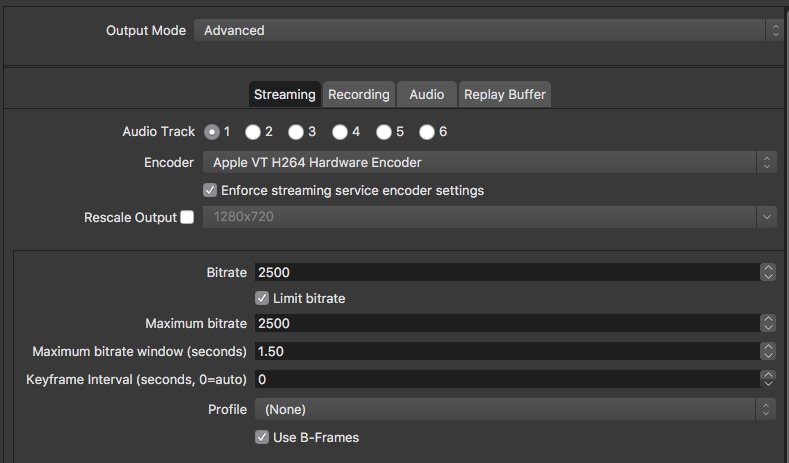Click the Bitrate stepper arrows

click(x=768, y=272)
